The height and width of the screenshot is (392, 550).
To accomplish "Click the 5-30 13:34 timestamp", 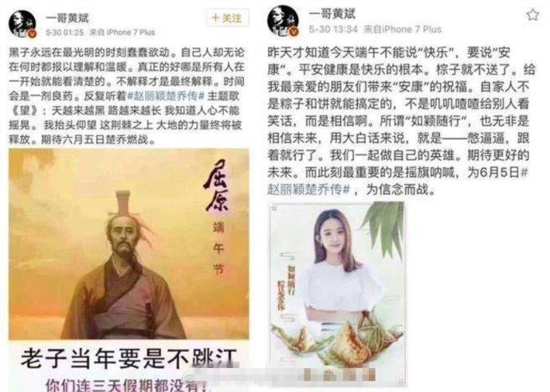I will (x=333, y=29).
